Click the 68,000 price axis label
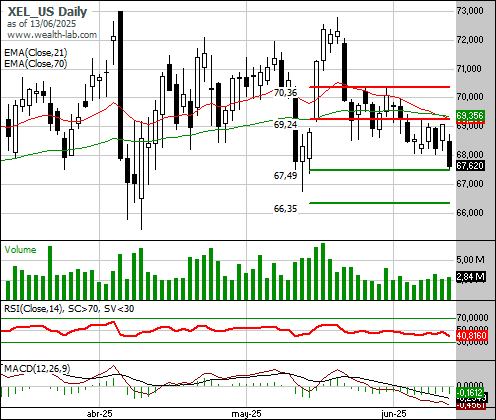496x420 pixels. [470, 155]
